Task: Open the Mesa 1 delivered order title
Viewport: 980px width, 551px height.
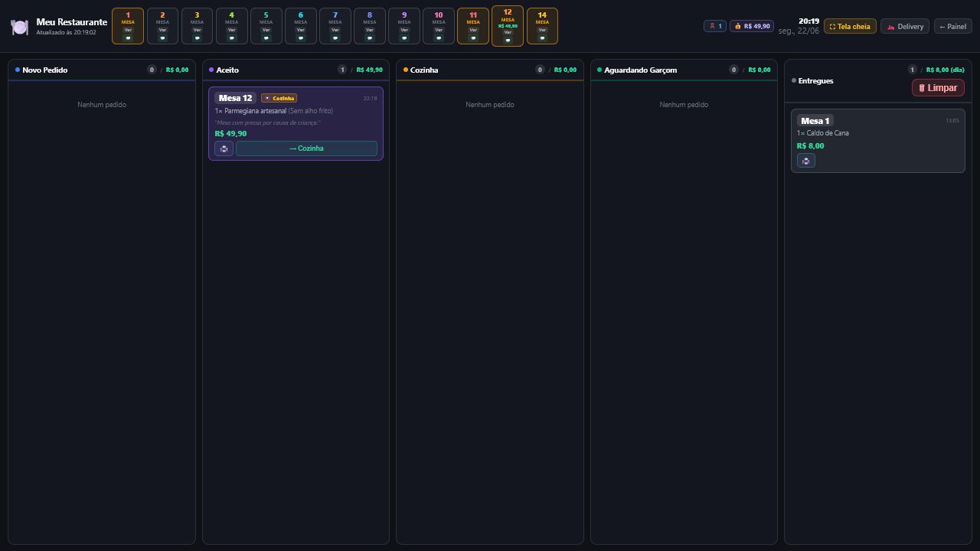Action: coord(815,121)
